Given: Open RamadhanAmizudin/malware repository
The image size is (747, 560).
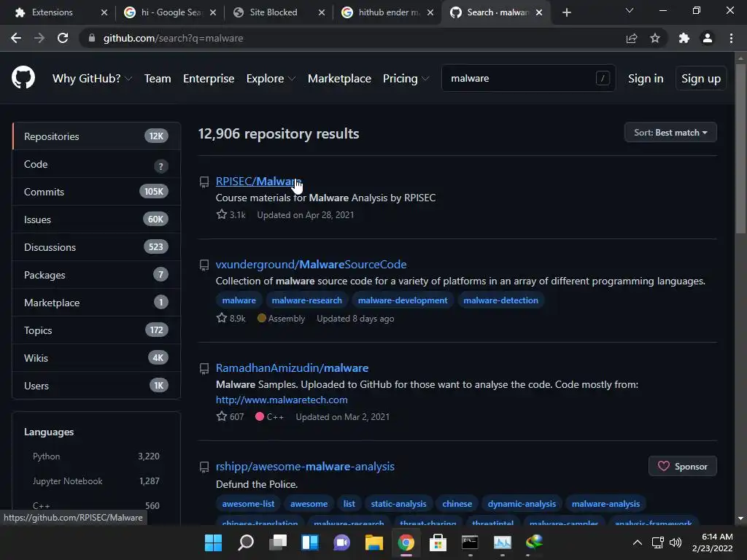Looking at the screenshot, I should click(292, 367).
